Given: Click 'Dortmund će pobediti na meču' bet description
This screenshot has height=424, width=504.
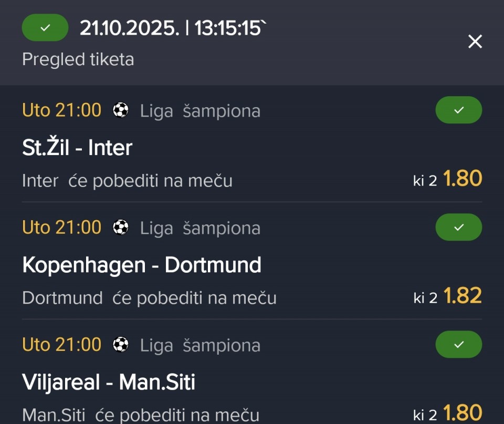Looking at the screenshot, I should pyautogui.click(x=149, y=298).
